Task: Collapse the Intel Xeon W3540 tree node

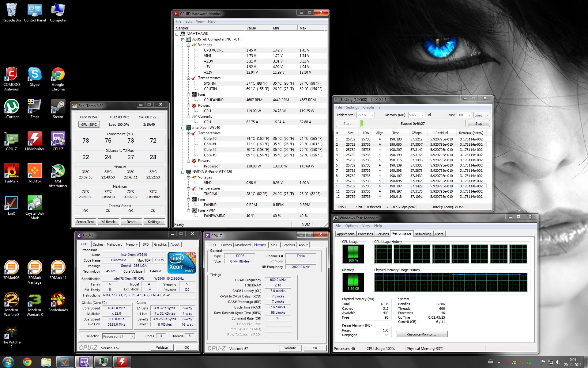Action: point(183,128)
